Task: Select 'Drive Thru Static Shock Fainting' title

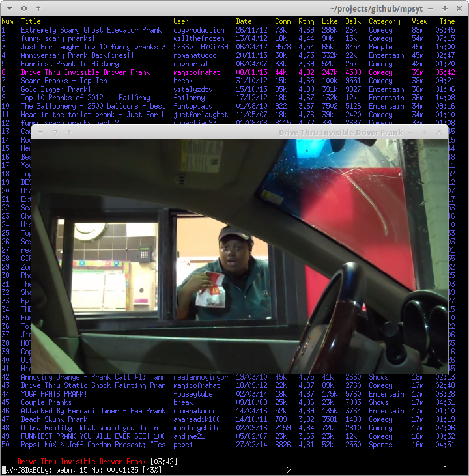Action: [93, 386]
